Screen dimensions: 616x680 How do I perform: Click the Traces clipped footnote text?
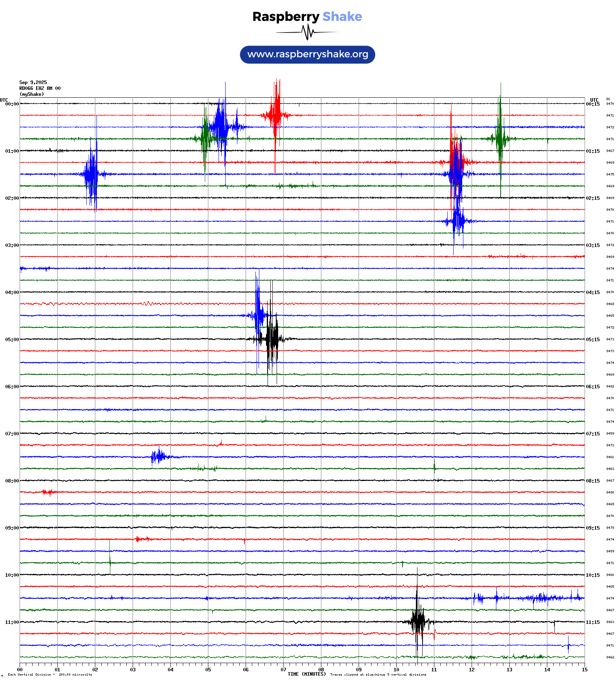(x=378, y=675)
